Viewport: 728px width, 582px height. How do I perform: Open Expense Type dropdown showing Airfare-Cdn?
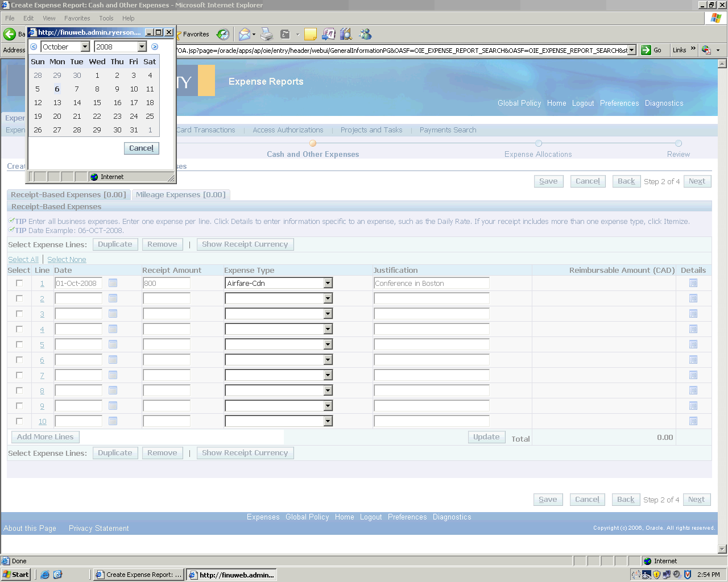tap(328, 283)
